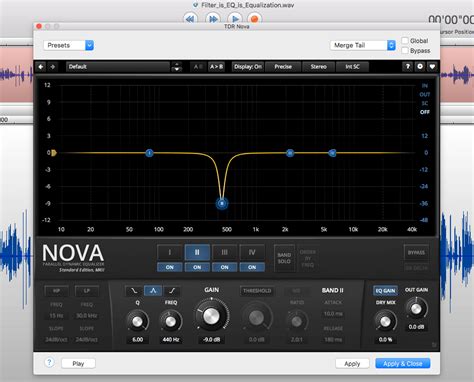Click the rewind transport button behind the Nova window

tap(190, 19)
